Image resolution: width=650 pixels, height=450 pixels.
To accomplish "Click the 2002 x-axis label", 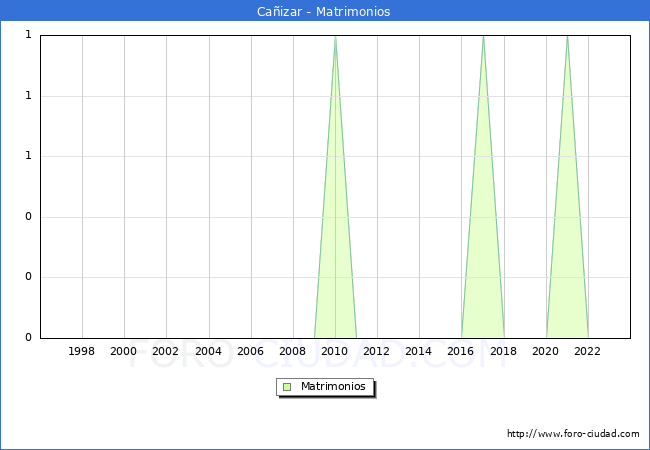I will click(x=165, y=351).
